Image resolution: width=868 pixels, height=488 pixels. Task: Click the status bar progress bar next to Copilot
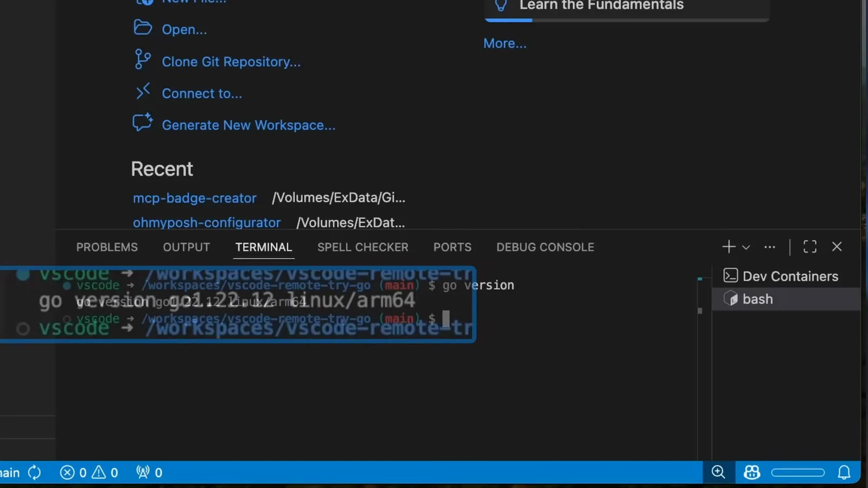[x=798, y=473]
